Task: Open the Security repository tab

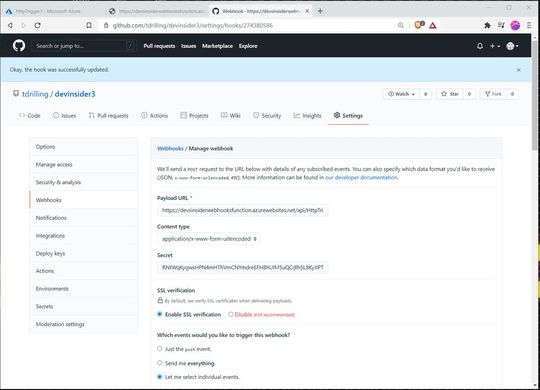Action: 267,115
